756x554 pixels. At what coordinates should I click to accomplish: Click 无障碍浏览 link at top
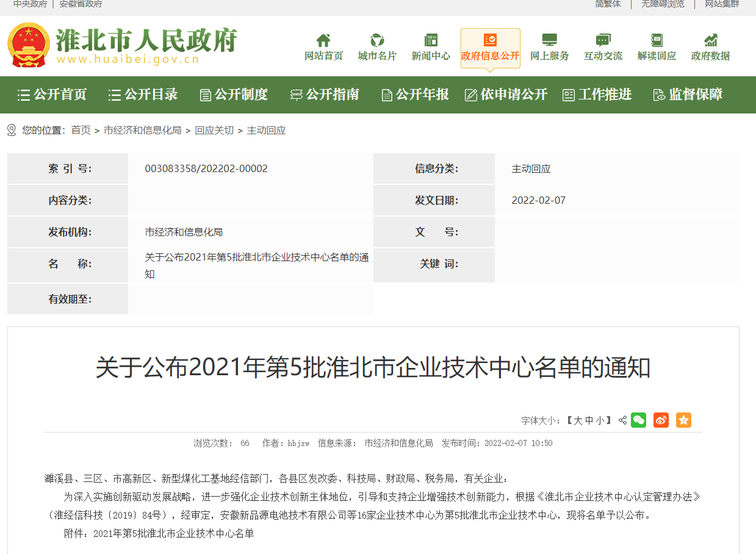tap(663, 4)
